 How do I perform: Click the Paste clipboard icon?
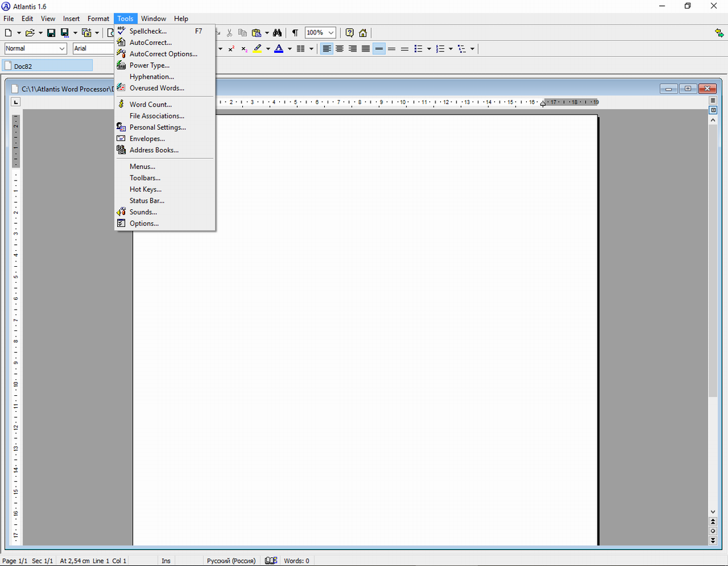click(256, 33)
